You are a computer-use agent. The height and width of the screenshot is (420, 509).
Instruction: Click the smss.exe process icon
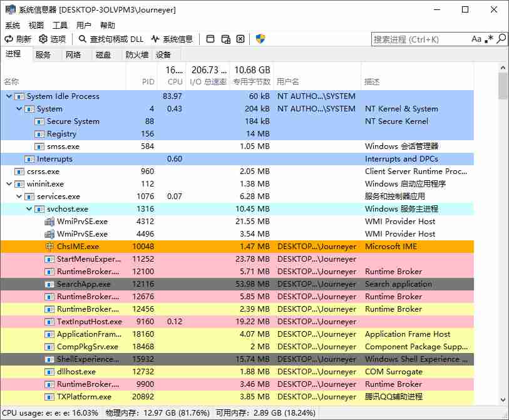39,146
